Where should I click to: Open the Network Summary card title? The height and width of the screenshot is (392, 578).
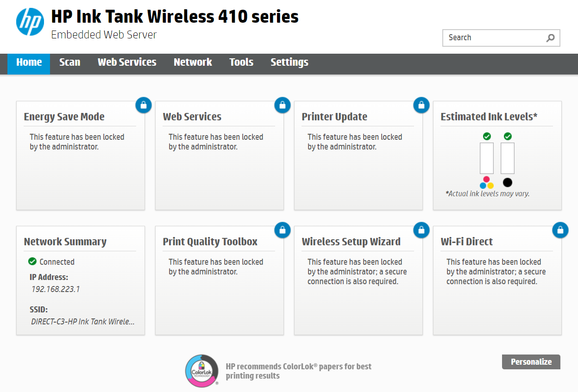pyautogui.click(x=65, y=242)
